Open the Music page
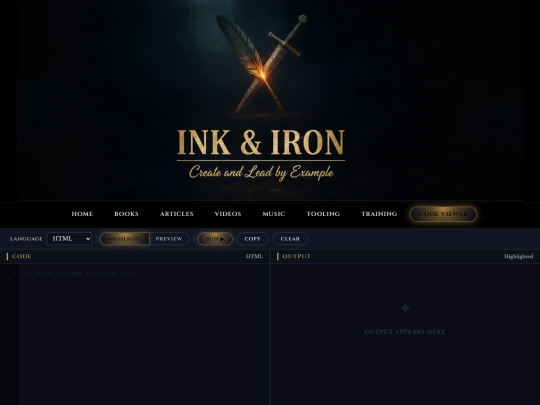 tap(274, 214)
